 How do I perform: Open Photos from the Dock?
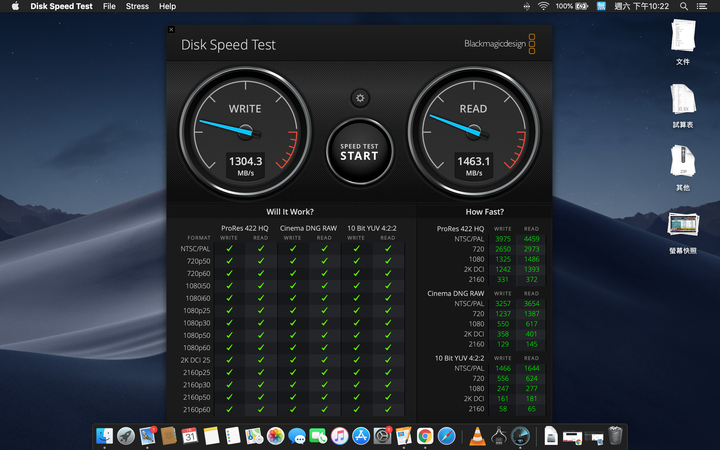click(276, 436)
